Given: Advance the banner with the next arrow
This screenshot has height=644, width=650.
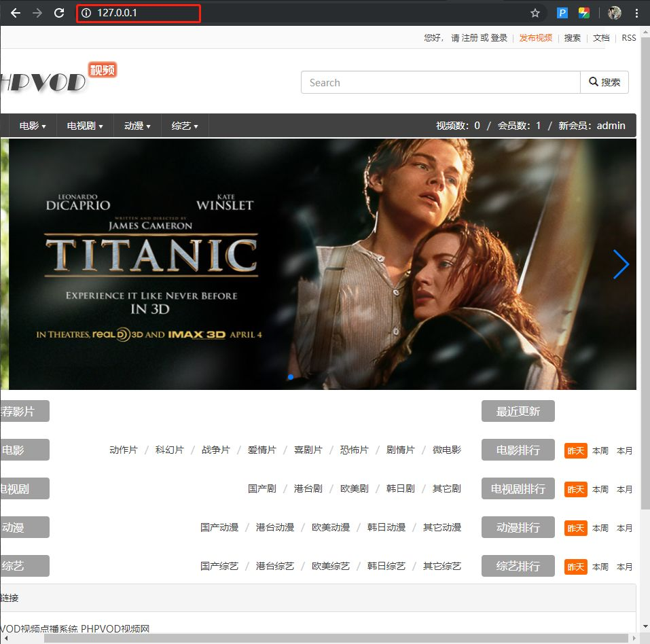Looking at the screenshot, I should click(x=621, y=264).
